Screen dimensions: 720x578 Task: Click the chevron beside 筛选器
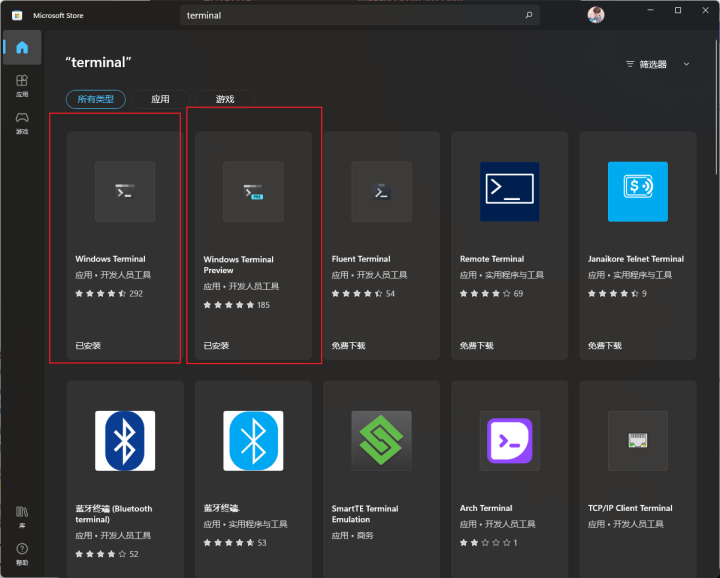pos(686,64)
